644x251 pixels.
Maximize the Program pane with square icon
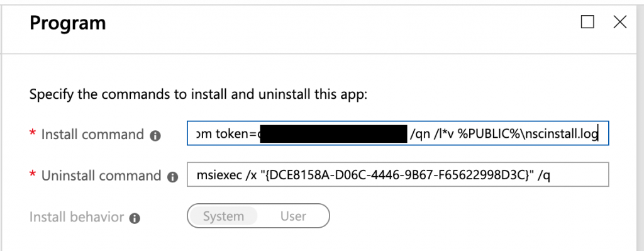pyautogui.click(x=587, y=22)
